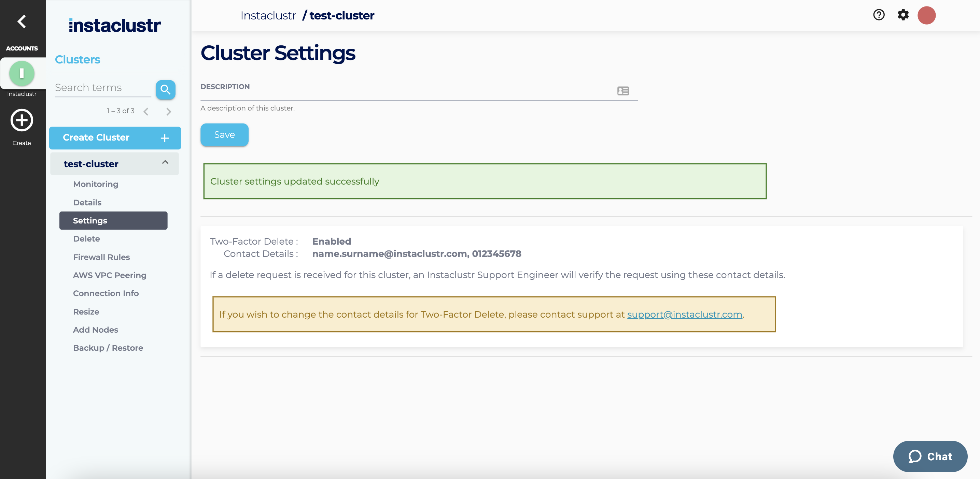Click the support@instaclustr.com link
Image resolution: width=980 pixels, height=479 pixels.
point(684,315)
